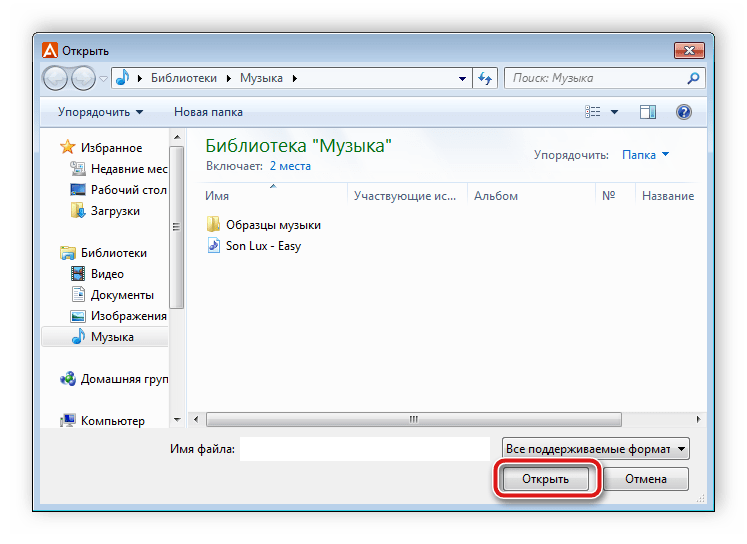The image size is (747, 544).
Task: Open Загрузки folder in the sidebar
Action: click(115, 211)
